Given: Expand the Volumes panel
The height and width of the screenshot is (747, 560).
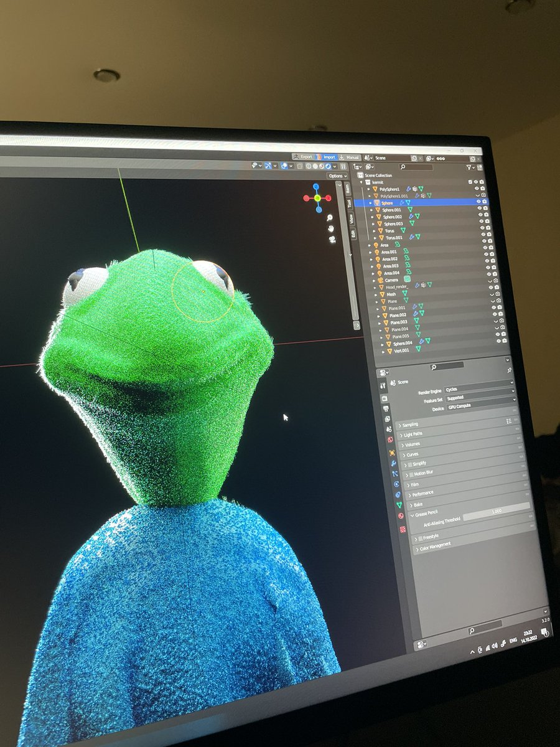Looking at the screenshot, I should click(403, 445).
